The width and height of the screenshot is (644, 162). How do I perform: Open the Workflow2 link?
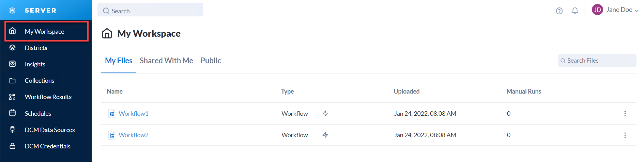point(134,135)
